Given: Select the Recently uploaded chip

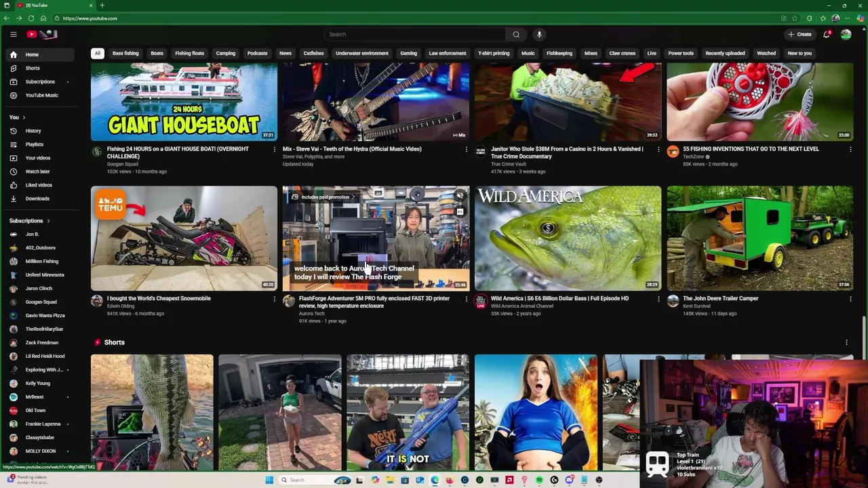Looking at the screenshot, I should pos(725,54).
